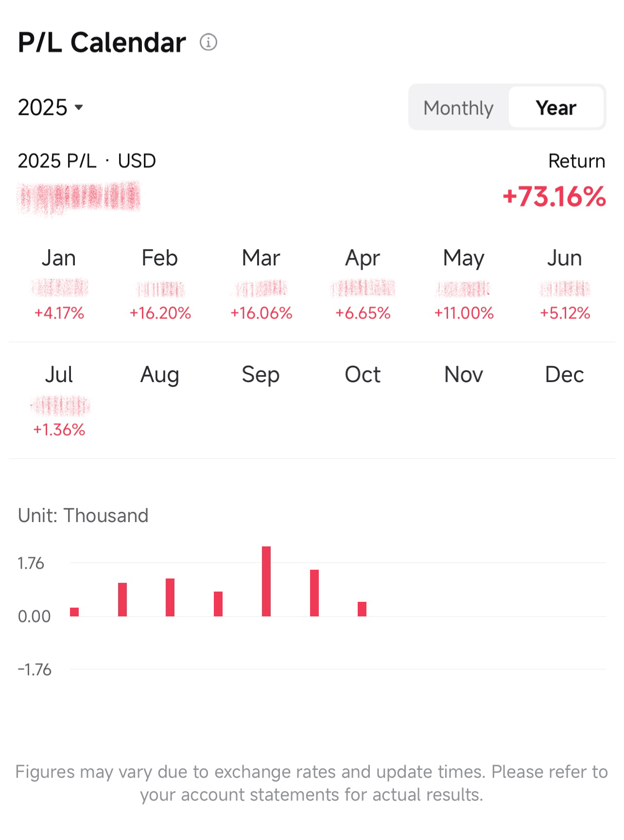The height and width of the screenshot is (840, 624).
Task: Select the May month entry
Action: pyautogui.click(x=464, y=284)
